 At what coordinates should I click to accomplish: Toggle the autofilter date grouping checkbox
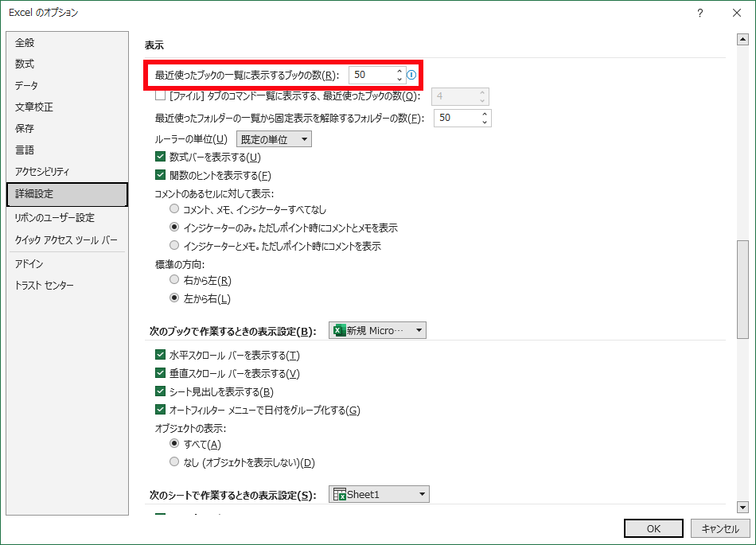coord(160,410)
